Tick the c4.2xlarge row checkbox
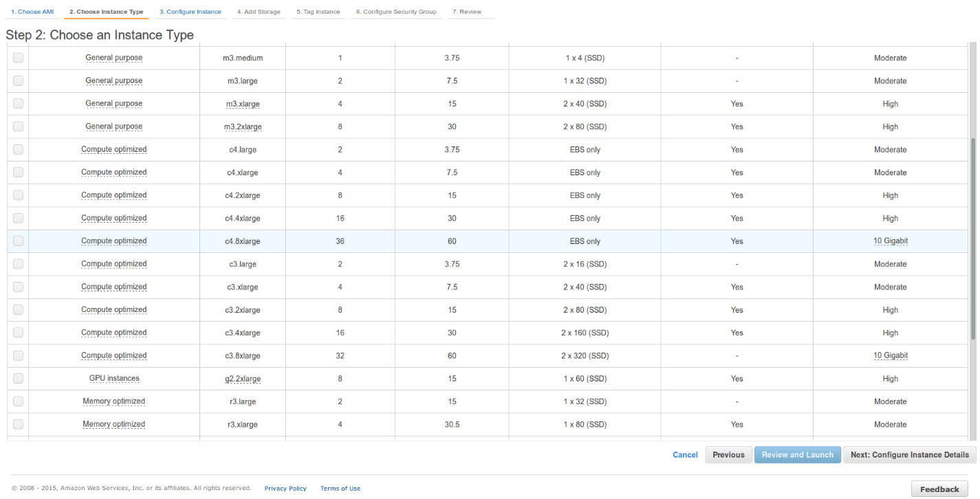This screenshot has height=499, width=980. (x=18, y=195)
